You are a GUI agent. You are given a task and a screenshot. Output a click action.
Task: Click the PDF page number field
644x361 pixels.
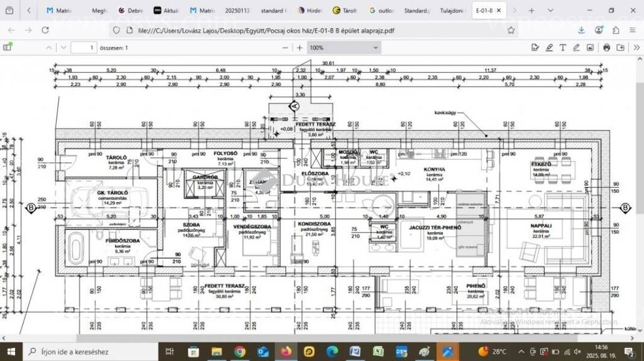84,48
